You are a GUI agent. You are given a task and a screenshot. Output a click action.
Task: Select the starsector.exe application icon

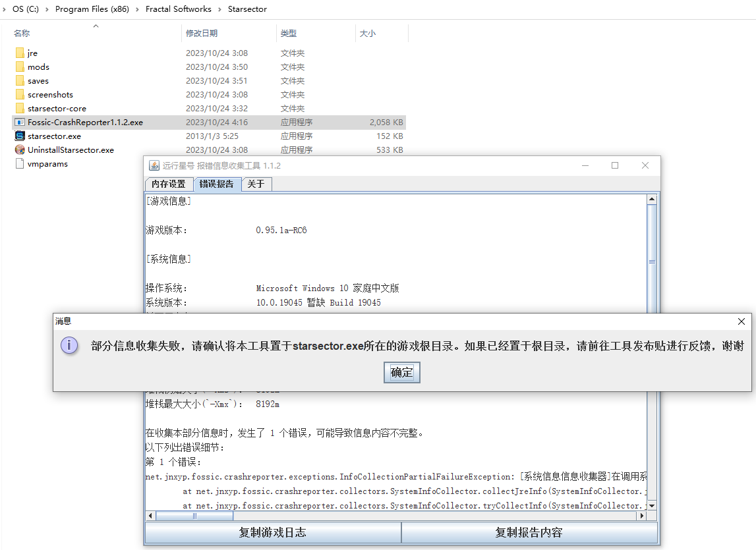click(x=20, y=136)
